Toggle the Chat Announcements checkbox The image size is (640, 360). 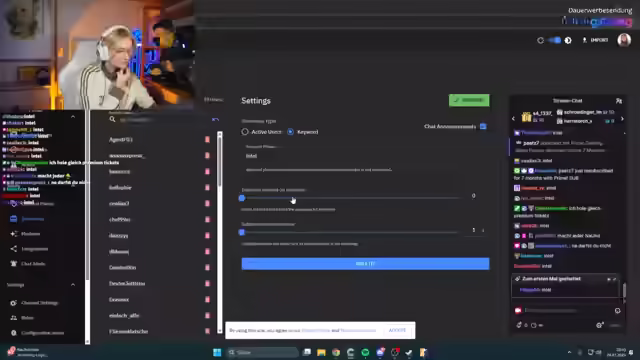coord(483,127)
